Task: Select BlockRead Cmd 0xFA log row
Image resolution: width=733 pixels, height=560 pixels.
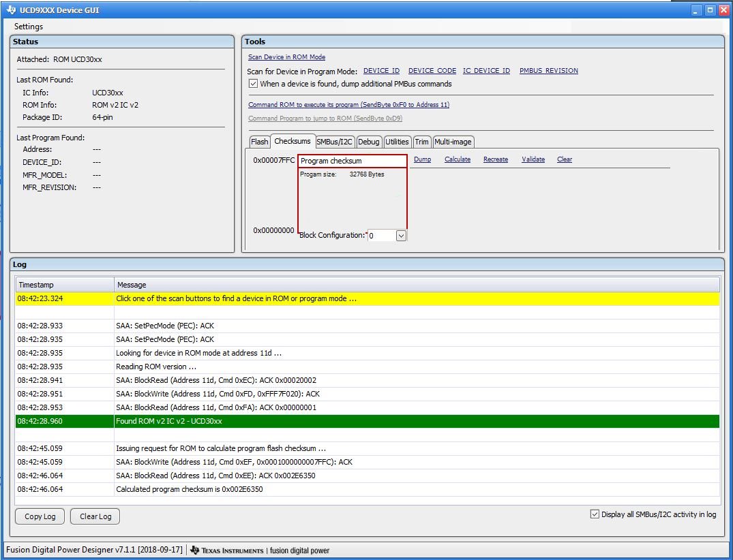Action: [368, 407]
